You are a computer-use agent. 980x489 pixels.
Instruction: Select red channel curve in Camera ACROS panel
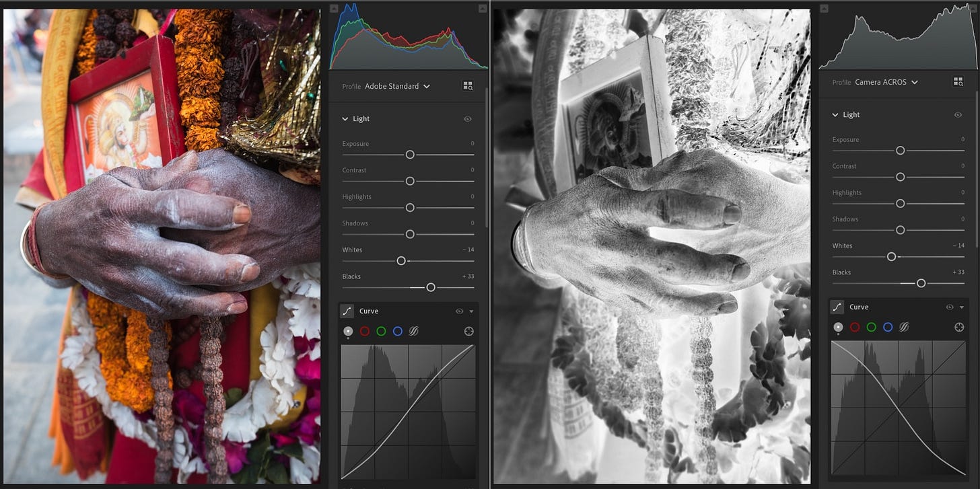(x=855, y=327)
